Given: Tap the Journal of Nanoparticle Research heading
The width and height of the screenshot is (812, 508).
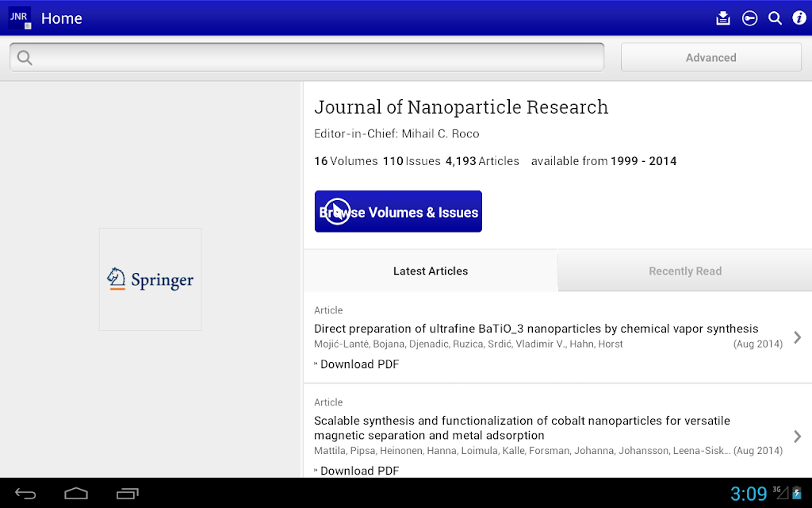Looking at the screenshot, I should (x=461, y=107).
